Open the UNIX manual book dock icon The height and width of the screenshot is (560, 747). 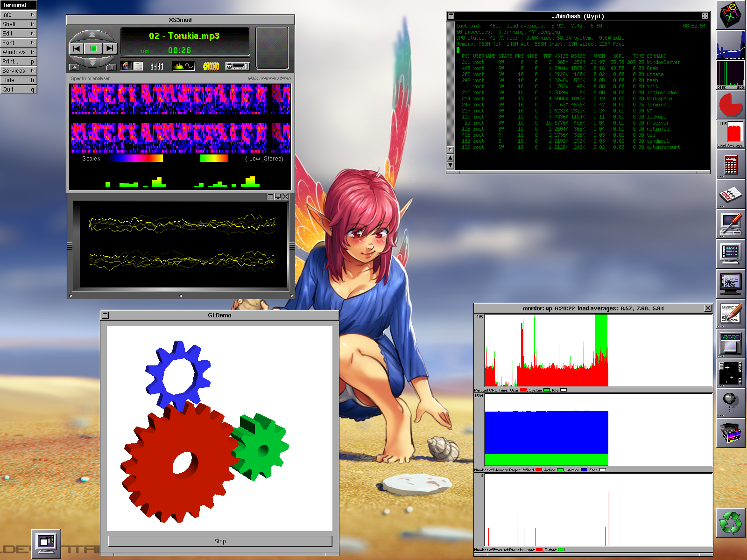[731, 194]
